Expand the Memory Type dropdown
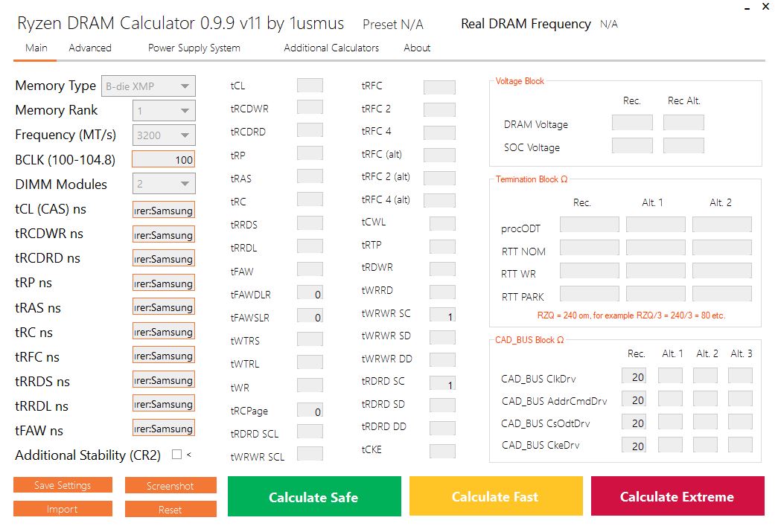778x532 pixels. tap(148, 86)
